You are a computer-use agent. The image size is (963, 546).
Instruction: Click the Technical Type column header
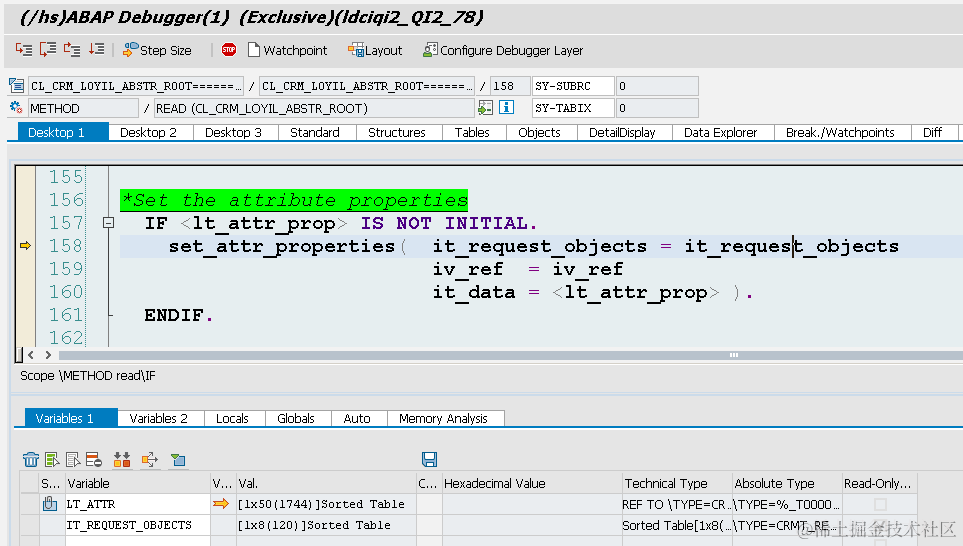pyautogui.click(x=677, y=483)
